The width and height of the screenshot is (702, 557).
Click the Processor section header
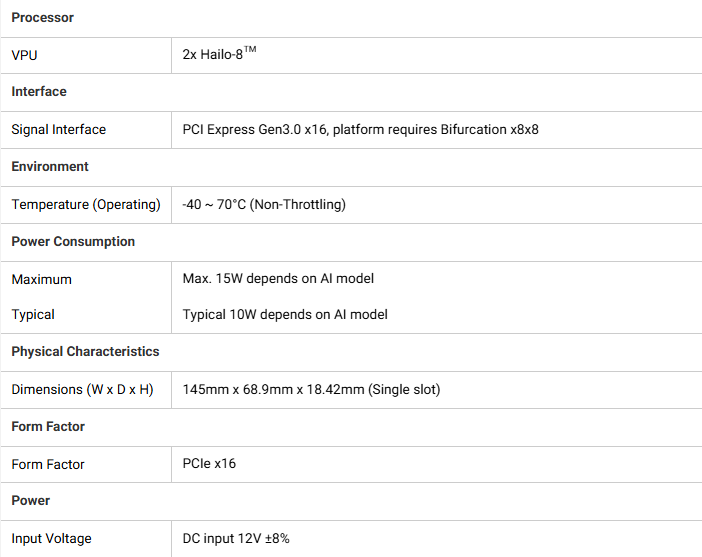point(43,17)
